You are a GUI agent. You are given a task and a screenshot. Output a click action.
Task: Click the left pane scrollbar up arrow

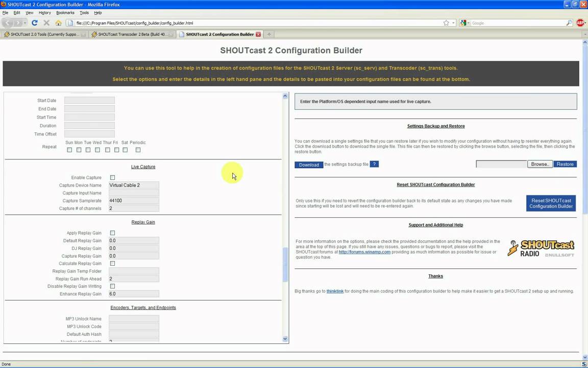pos(285,96)
